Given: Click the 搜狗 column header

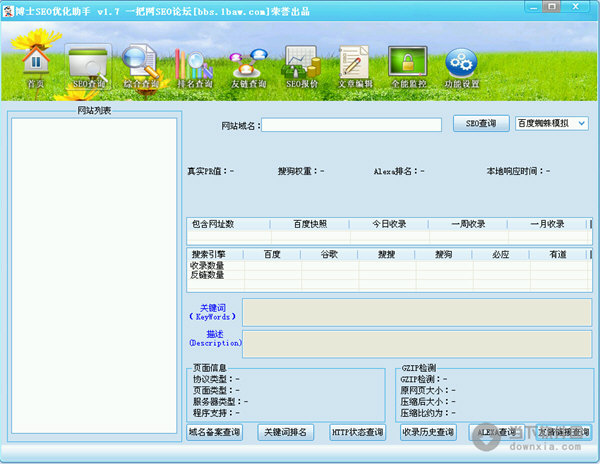Looking at the screenshot, I should [x=443, y=254].
